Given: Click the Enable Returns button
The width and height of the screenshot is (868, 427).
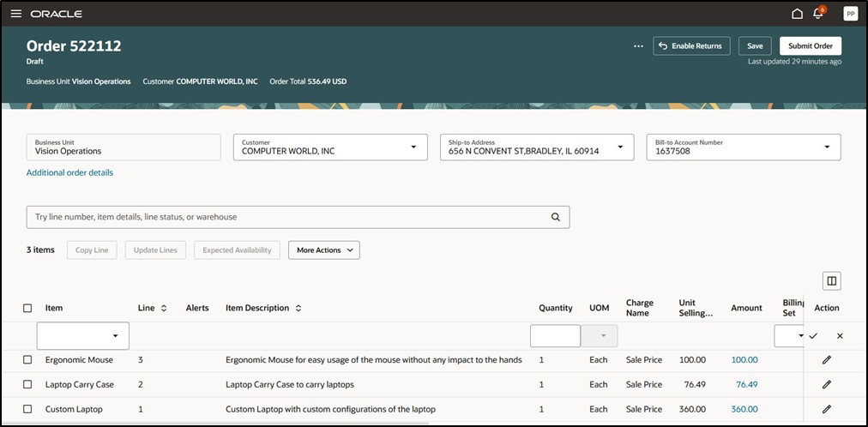Looking at the screenshot, I should pos(691,46).
